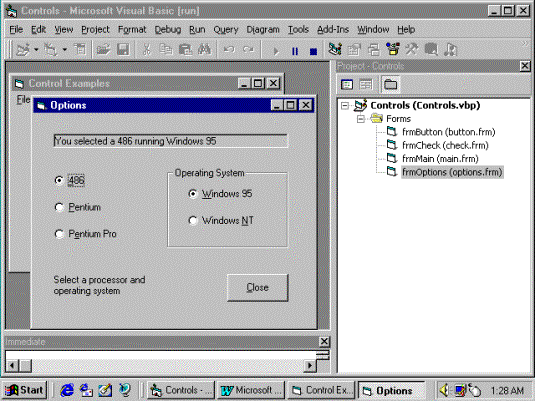Screen dimensions: 535x401
Task: Open the Properties Window toolbar icon
Action: coord(354,50)
